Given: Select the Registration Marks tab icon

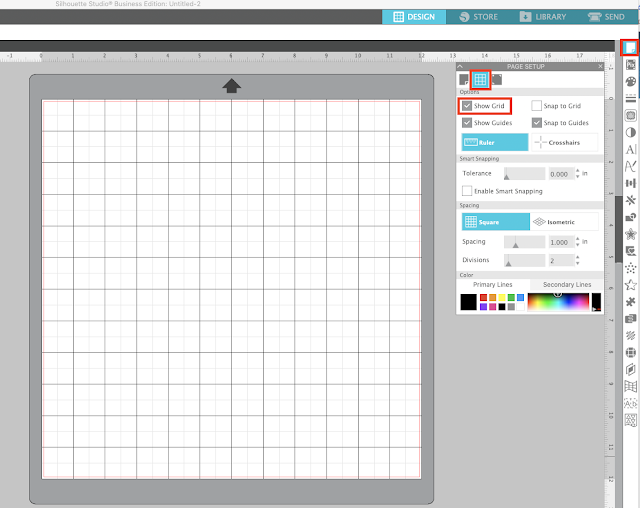Looking at the screenshot, I should [x=497, y=80].
